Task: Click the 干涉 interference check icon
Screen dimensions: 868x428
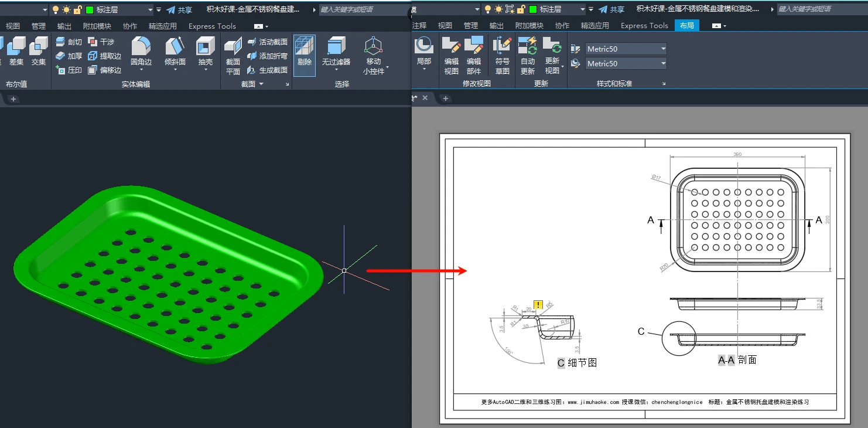Action: [x=101, y=42]
